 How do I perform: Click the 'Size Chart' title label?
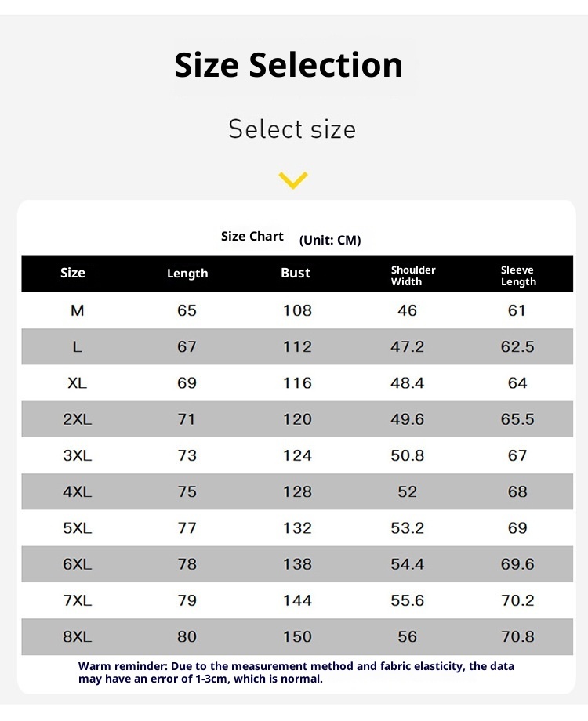coord(252,237)
